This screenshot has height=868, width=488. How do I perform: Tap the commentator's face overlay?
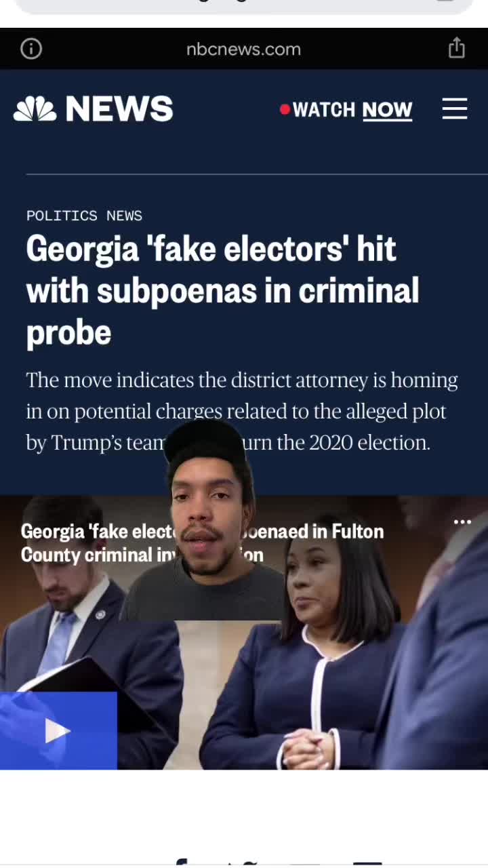[207, 519]
